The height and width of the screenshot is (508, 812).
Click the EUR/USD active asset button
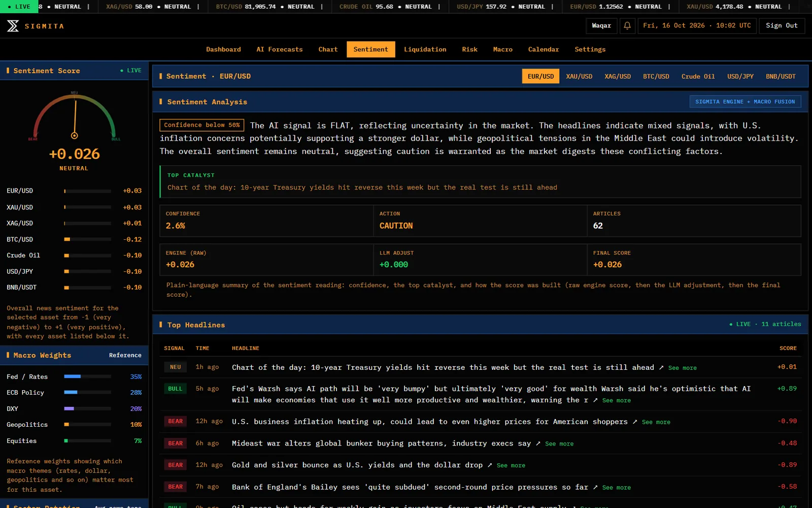click(541, 76)
